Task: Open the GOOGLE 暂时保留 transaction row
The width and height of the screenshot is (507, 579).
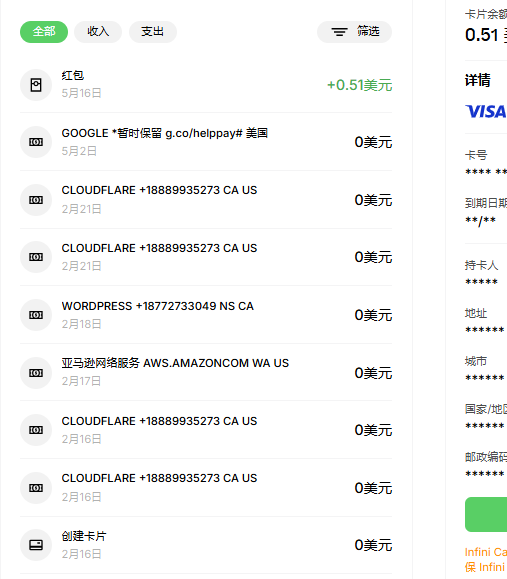Action: pyautogui.click(x=206, y=142)
